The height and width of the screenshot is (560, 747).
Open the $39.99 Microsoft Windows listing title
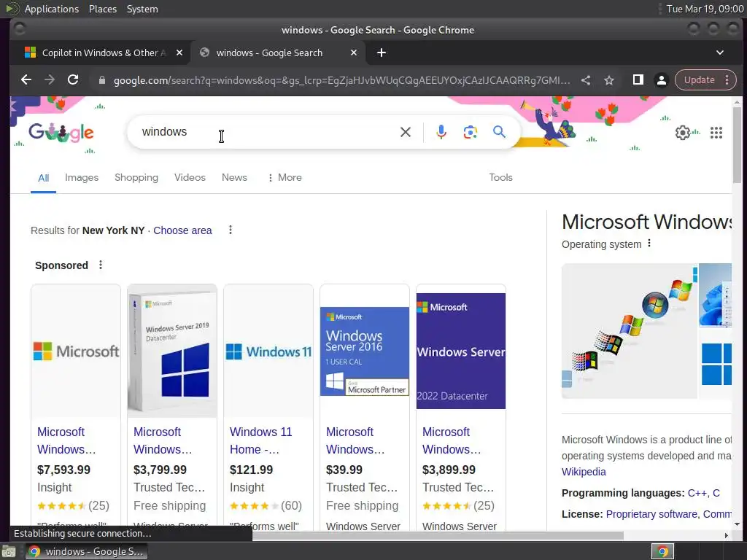(x=355, y=440)
